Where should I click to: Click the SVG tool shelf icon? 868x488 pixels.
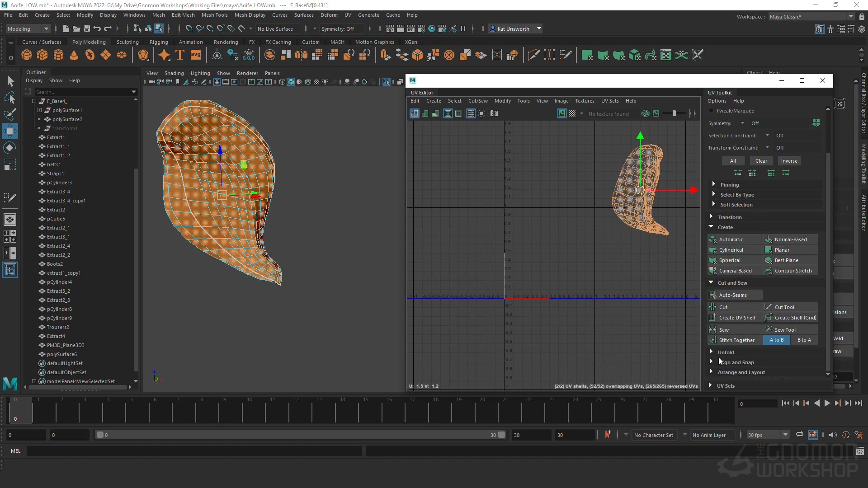pos(196,55)
